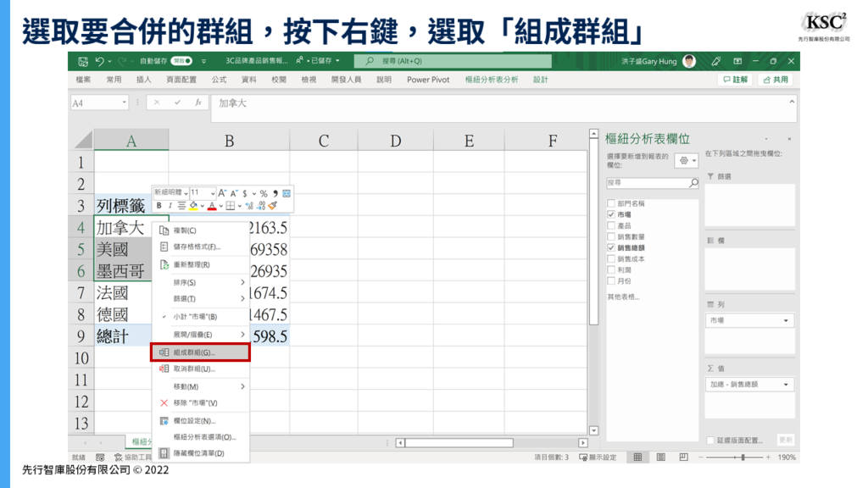
Task: Tick the 利潤 field checkbox
Action: point(611,270)
